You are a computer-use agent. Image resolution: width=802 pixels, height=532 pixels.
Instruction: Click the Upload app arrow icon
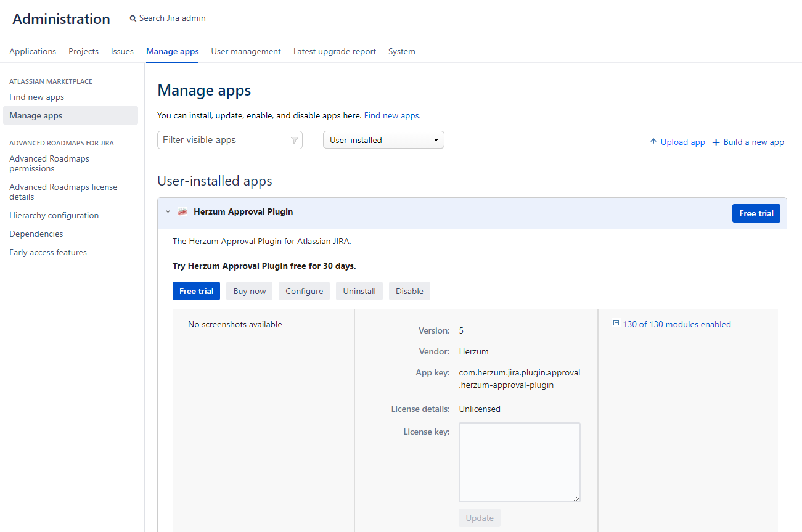click(x=653, y=142)
